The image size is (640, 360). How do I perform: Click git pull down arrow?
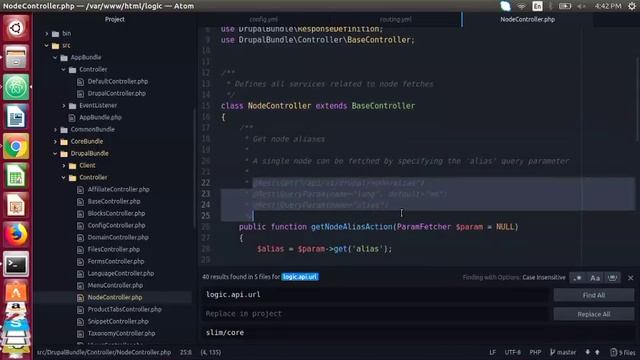pyautogui.click(x=587, y=352)
